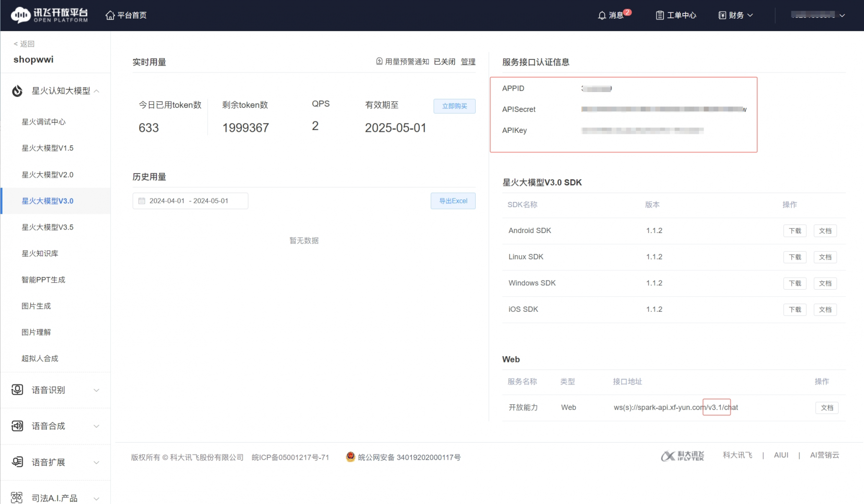Select 星火大模型V3.0 menu item
This screenshot has height=504, width=864.
48,201
